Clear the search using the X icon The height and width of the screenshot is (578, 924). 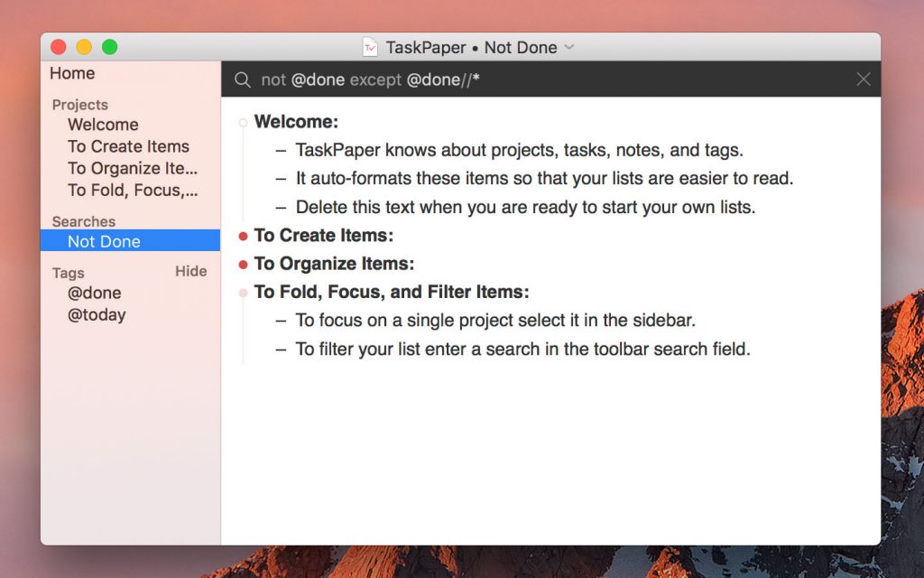[x=864, y=79]
